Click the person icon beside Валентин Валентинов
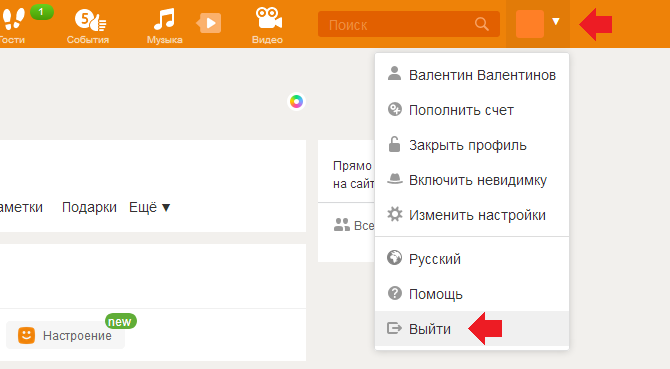The width and height of the screenshot is (670, 369). 394,73
